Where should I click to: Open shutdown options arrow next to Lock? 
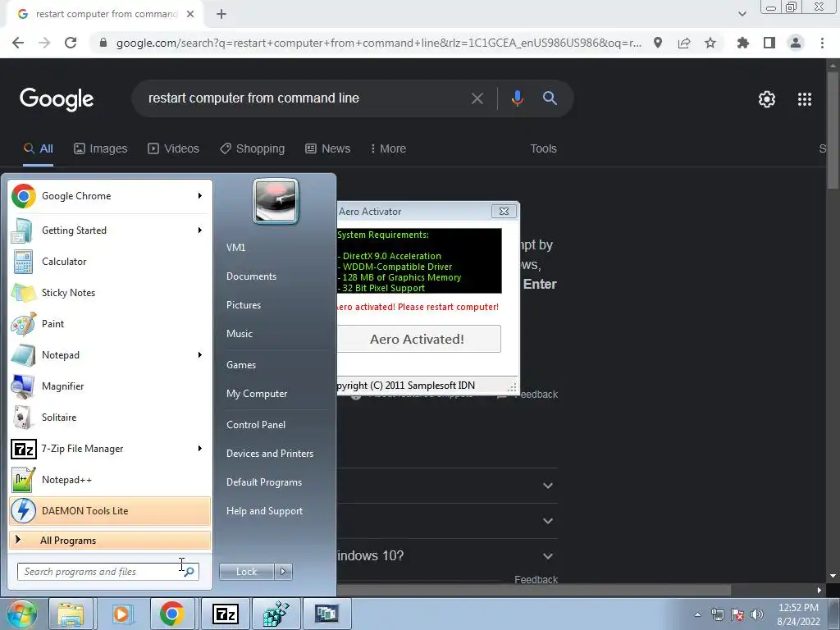pos(283,572)
